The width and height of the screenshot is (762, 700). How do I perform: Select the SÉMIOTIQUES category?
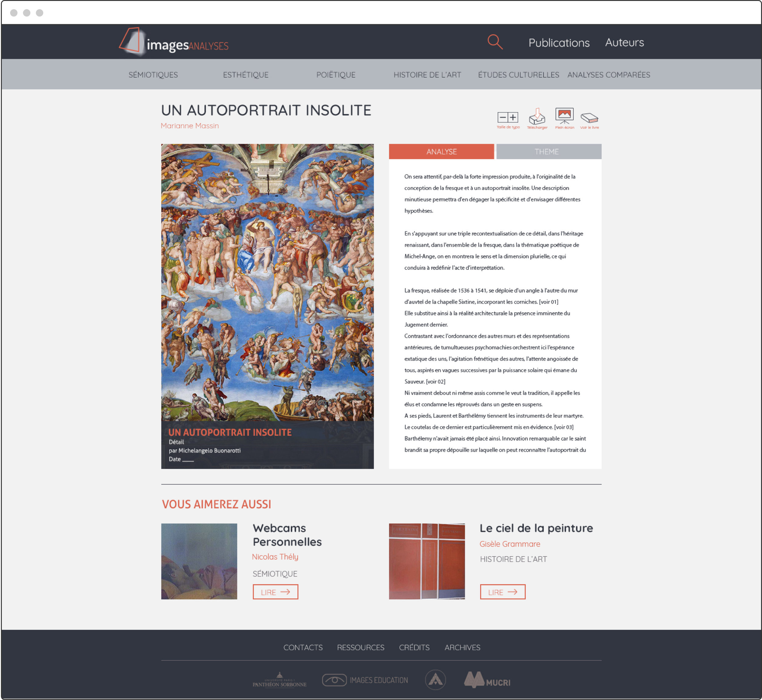coord(153,75)
